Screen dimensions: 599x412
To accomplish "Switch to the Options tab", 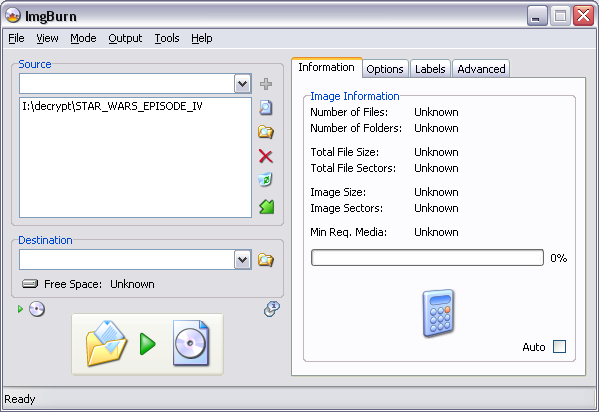I will click(x=385, y=69).
